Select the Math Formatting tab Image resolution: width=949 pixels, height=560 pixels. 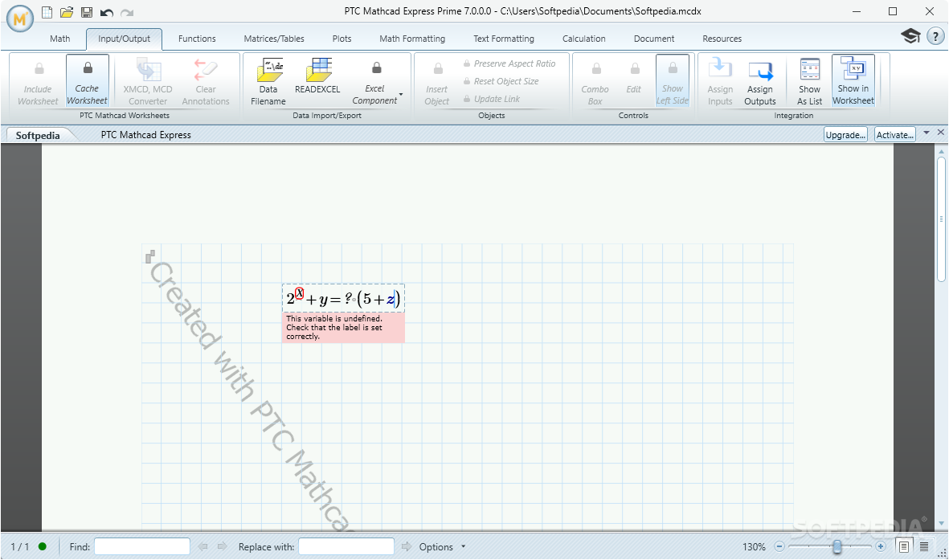tap(412, 39)
